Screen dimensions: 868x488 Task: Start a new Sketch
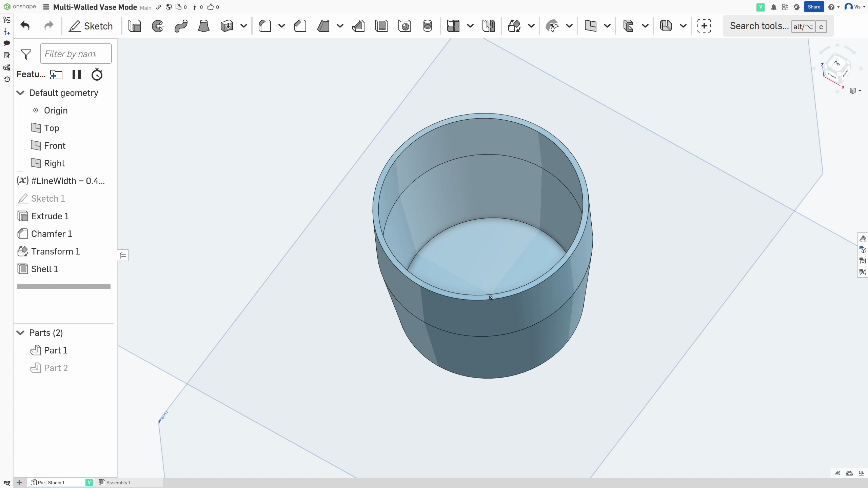coord(91,26)
